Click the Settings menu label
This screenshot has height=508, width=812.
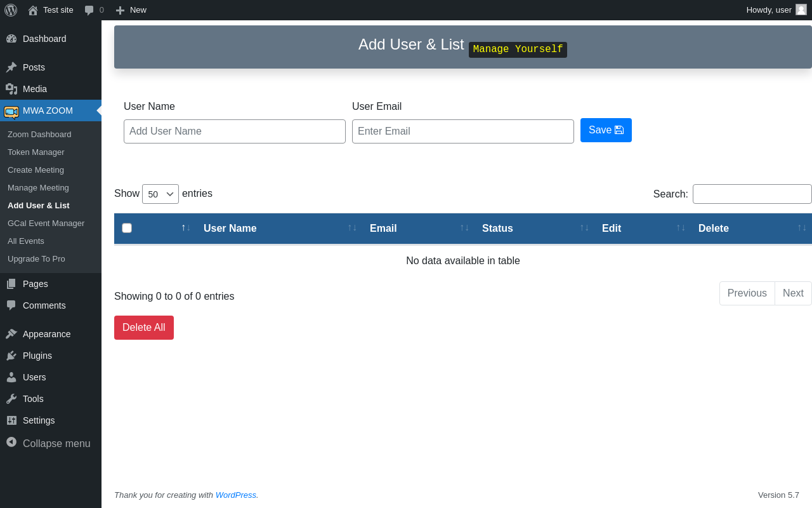tap(39, 420)
